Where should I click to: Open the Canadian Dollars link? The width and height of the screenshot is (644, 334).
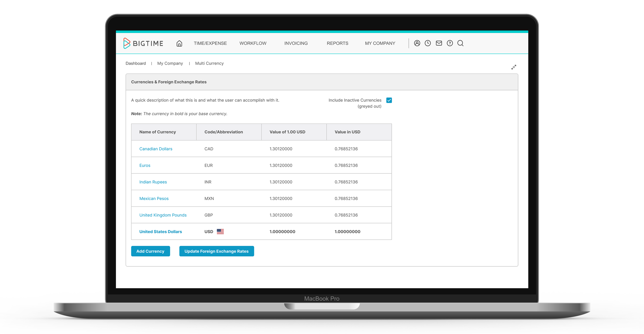[x=156, y=149]
